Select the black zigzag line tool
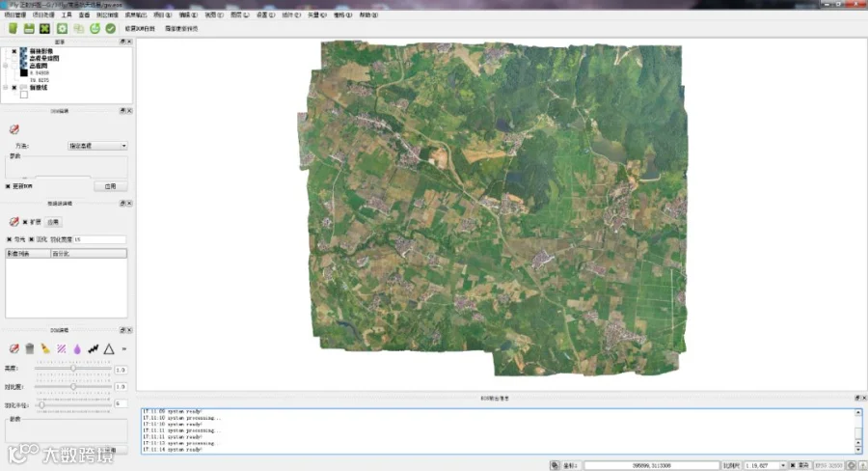 click(x=93, y=348)
